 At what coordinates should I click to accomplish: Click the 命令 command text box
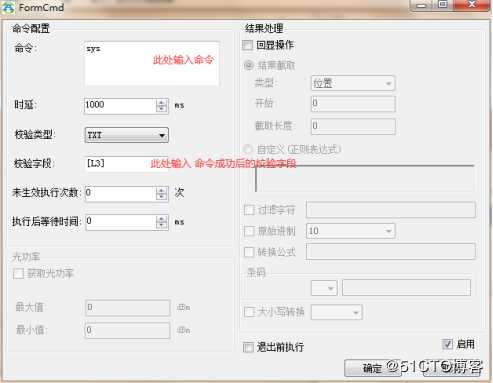[152, 64]
